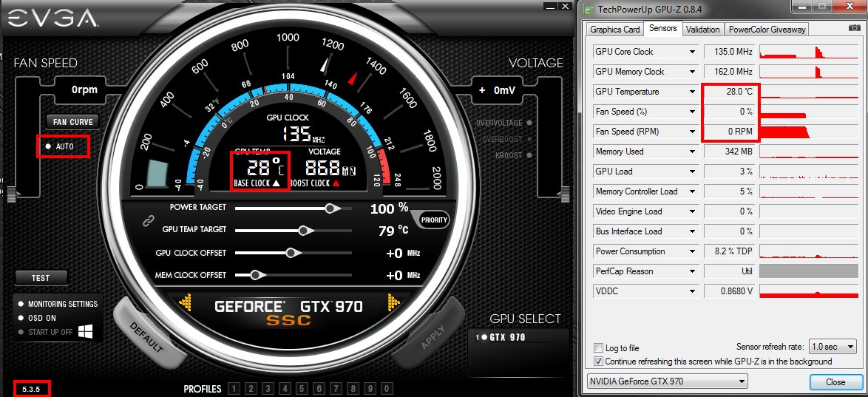
Task: Click the EVGA logo
Action: pyautogui.click(x=52, y=18)
